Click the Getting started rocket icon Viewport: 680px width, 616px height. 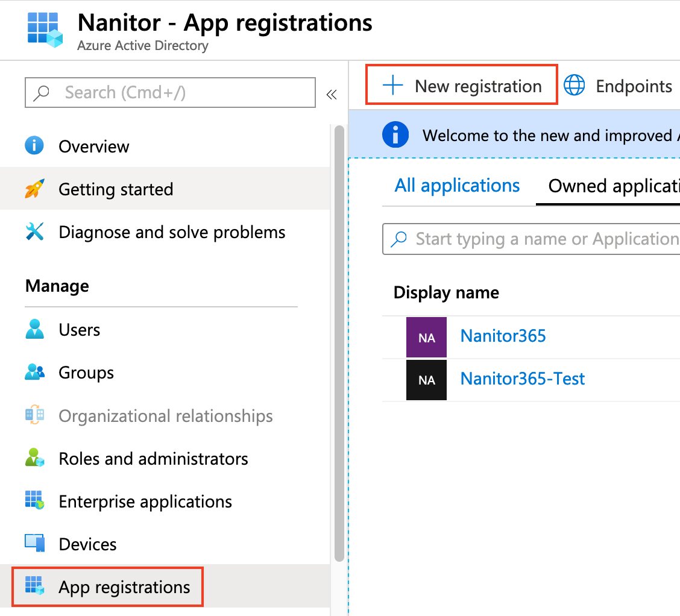pos(34,189)
